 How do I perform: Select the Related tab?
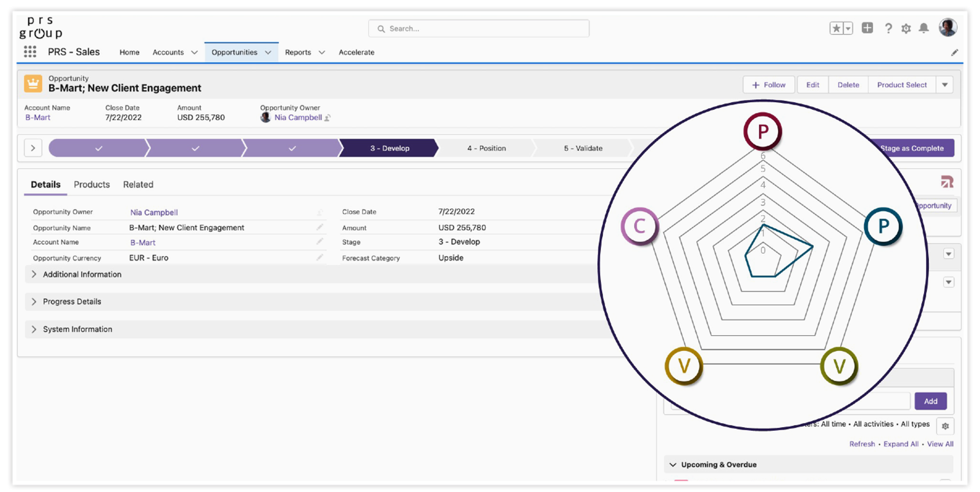pyautogui.click(x=138, y=185)
